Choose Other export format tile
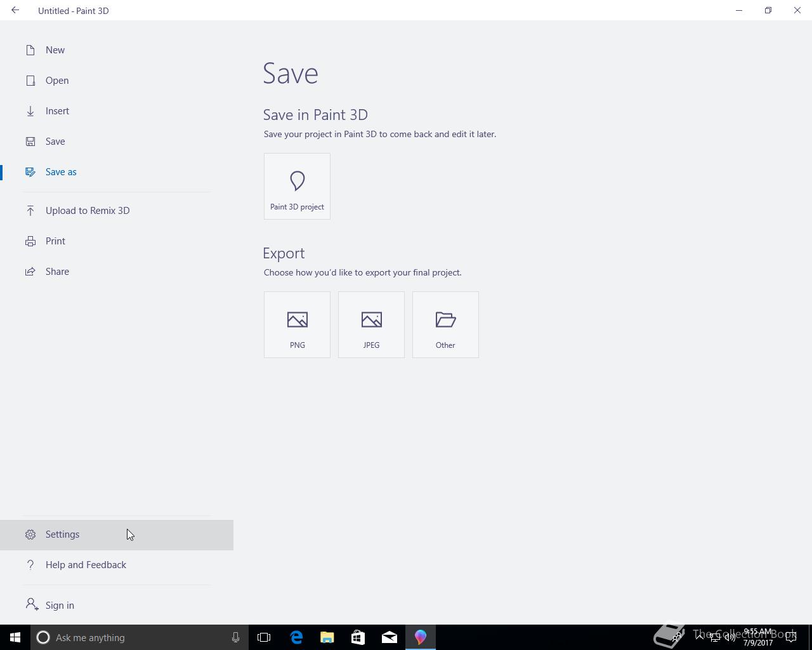812x650 pixels. (x=445, y=324)
